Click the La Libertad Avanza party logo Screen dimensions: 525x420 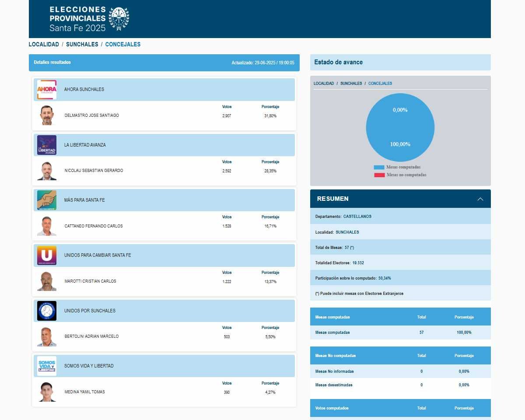pyautogui.click(x=47, y=145)
